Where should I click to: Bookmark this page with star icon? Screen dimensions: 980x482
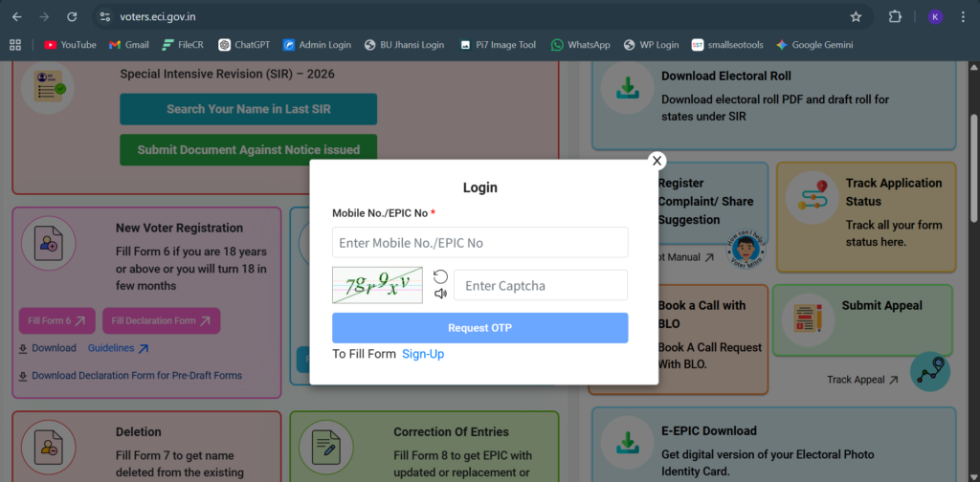click(x=856, y=17)
